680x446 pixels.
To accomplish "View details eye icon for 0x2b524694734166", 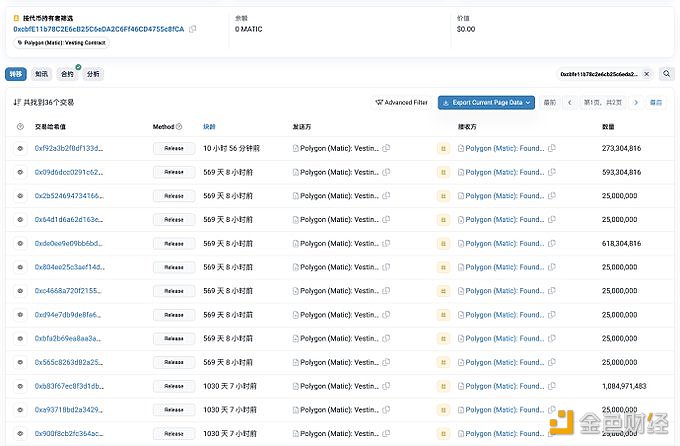I will point(20,196).
